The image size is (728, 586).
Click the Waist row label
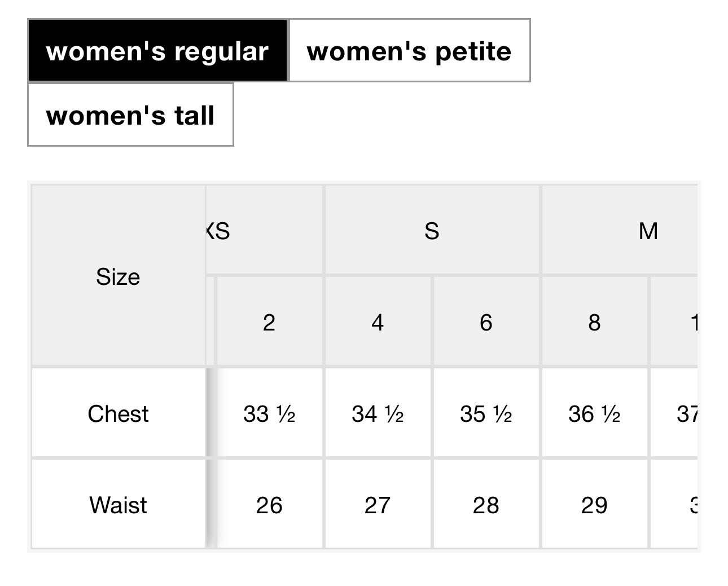(x=118, y=505)
